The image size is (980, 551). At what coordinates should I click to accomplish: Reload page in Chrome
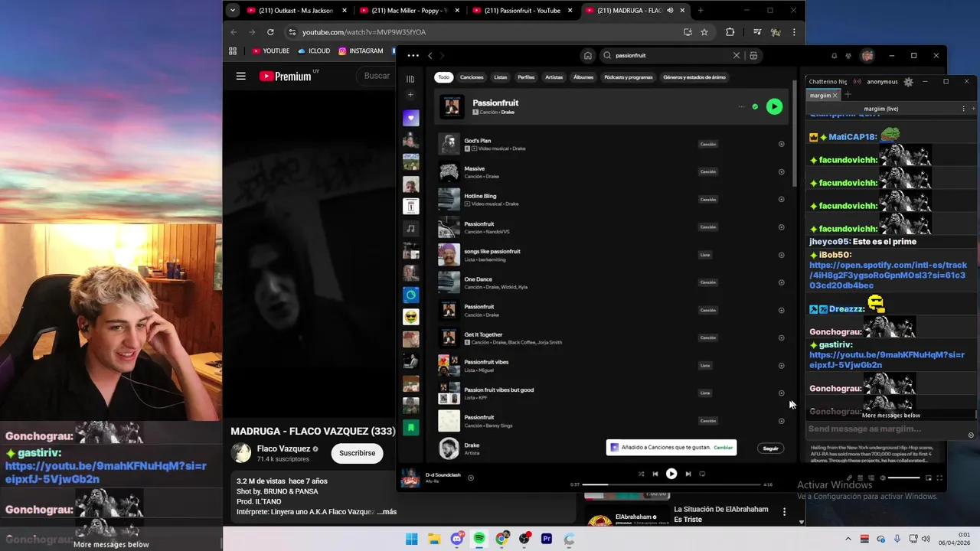270,32
